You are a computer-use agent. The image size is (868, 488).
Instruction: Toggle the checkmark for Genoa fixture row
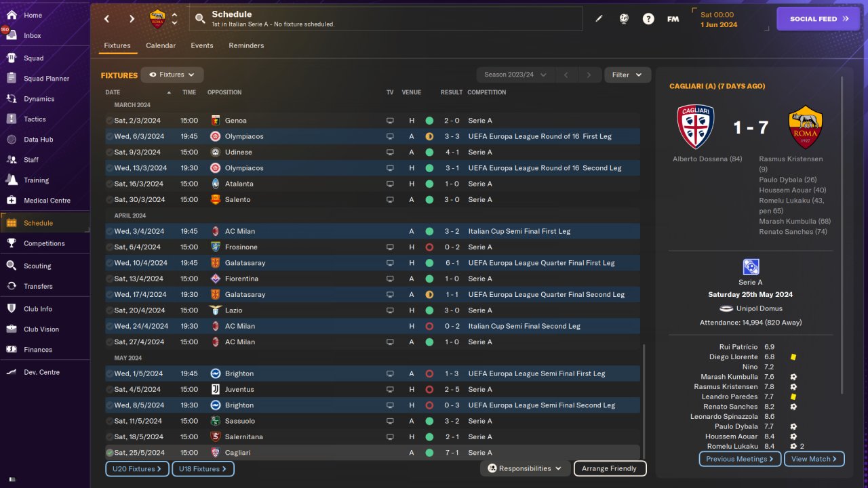pos(109,121)
